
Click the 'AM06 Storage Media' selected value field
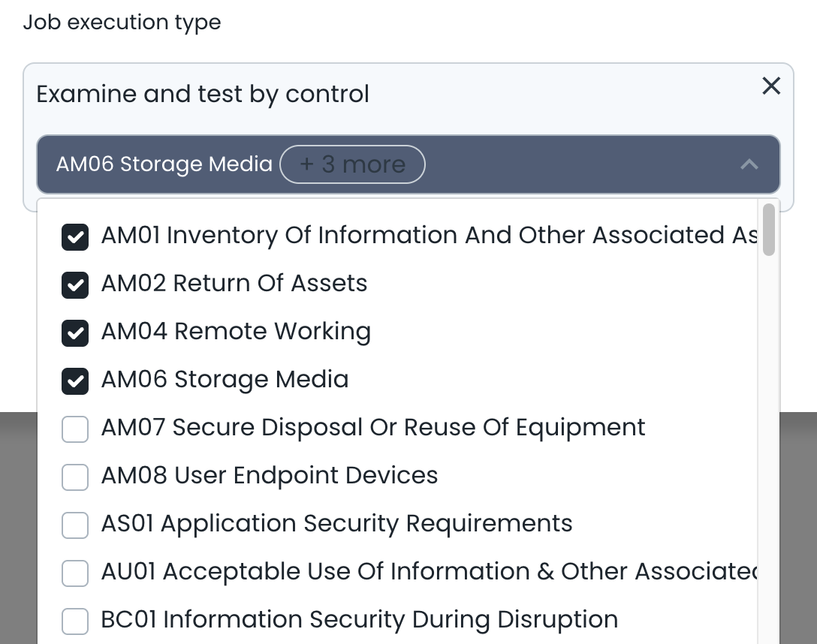tap(164, 164)
